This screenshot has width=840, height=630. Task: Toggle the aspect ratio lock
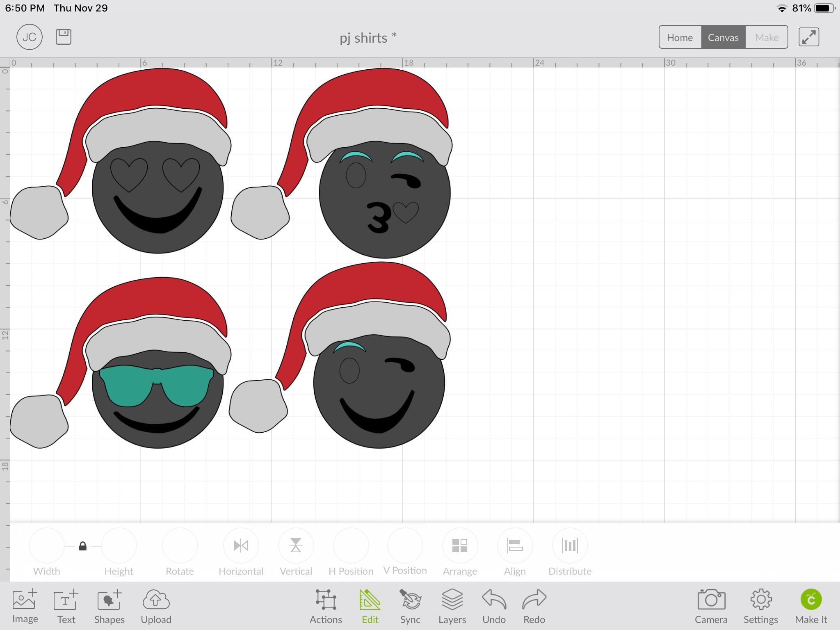[x=83, y=546]
